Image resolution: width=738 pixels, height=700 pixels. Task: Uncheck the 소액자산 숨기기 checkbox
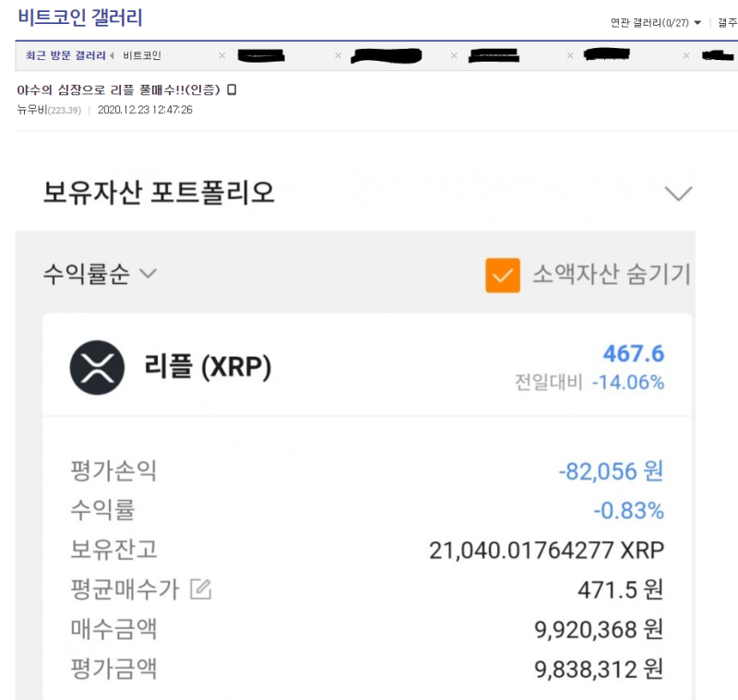coord(503,275)
